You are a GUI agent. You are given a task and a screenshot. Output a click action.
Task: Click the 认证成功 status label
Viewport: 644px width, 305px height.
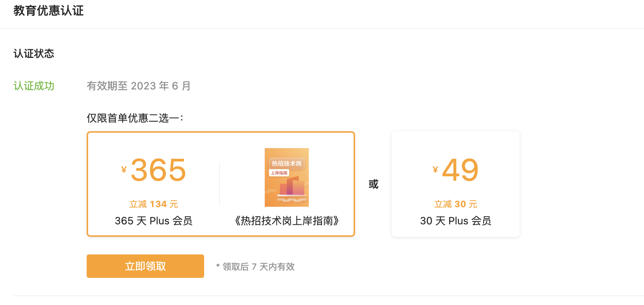click(x=34, y=86)
